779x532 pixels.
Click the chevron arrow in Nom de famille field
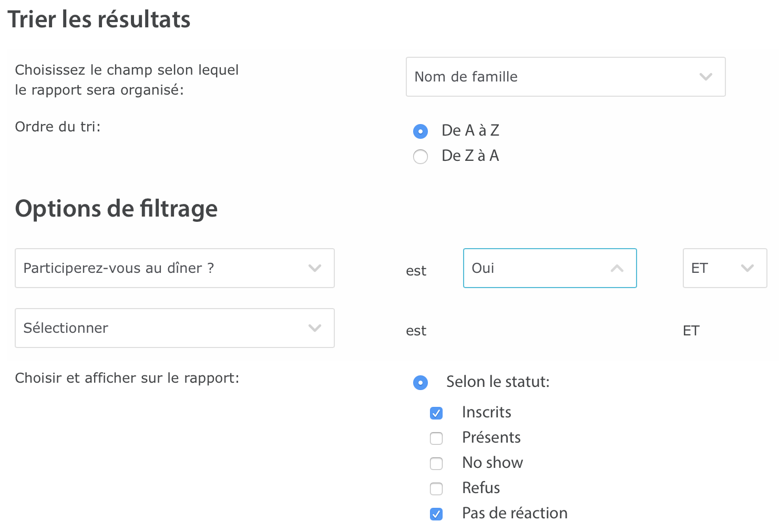706,77
